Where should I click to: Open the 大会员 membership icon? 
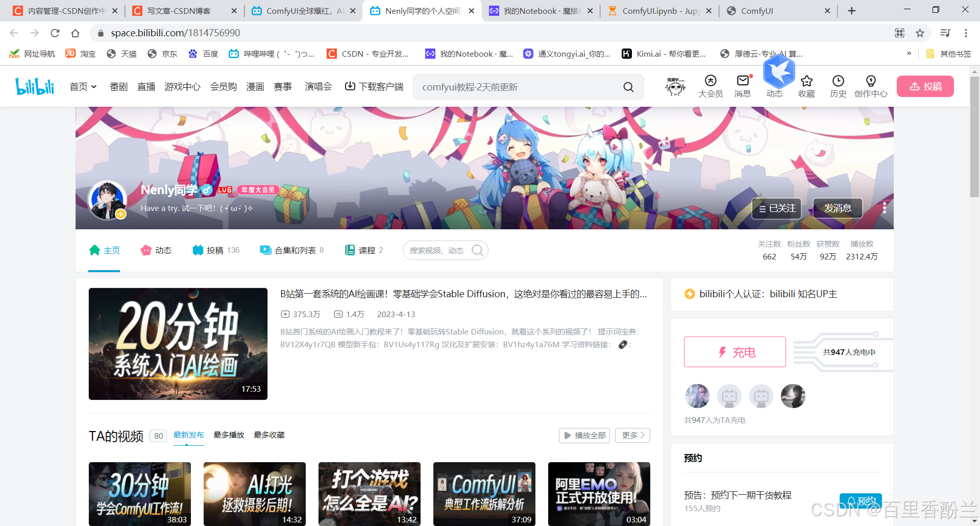[710, 86]
